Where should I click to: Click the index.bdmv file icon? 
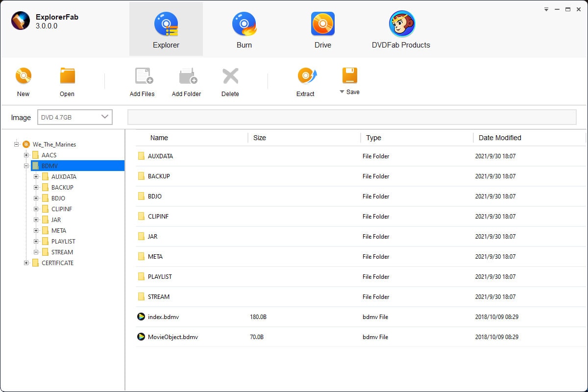(141, 317)
